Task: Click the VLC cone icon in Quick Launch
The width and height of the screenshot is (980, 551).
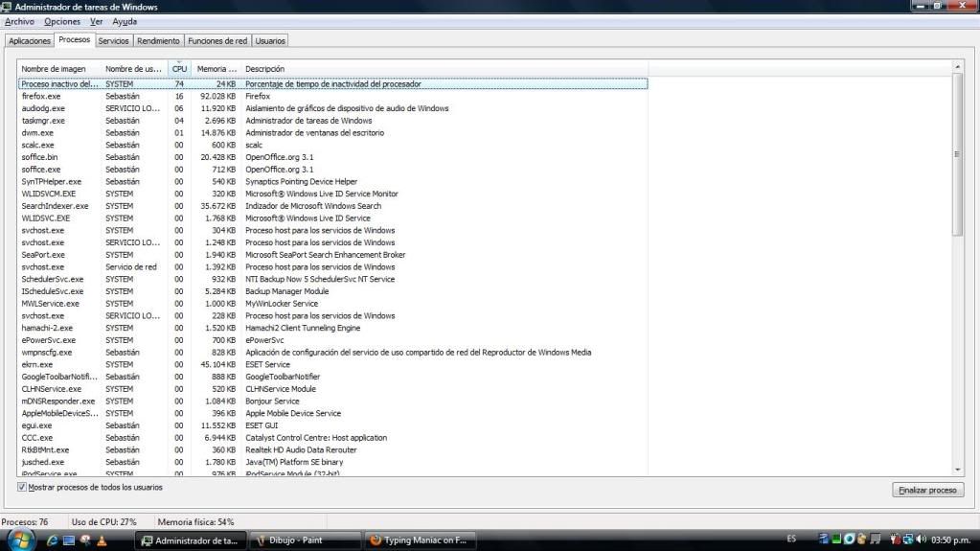Action: click(102, 540)
